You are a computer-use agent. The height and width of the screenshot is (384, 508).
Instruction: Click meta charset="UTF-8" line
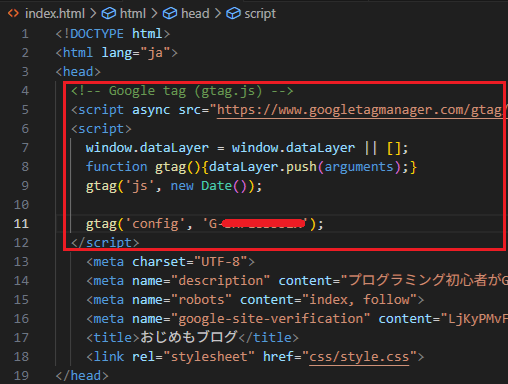[x=171, y=262]
